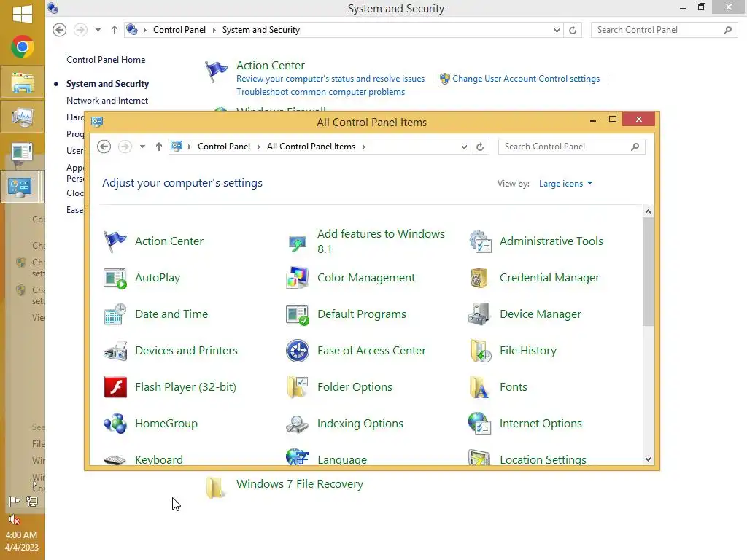Click the Default Programs icon

pyautogui.click(x=298, y=314)
